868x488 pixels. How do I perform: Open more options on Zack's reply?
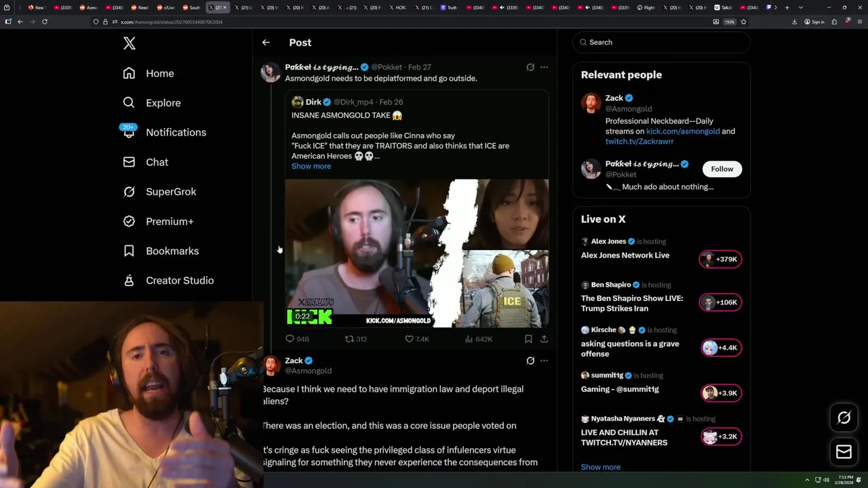(x=544, y=361)
